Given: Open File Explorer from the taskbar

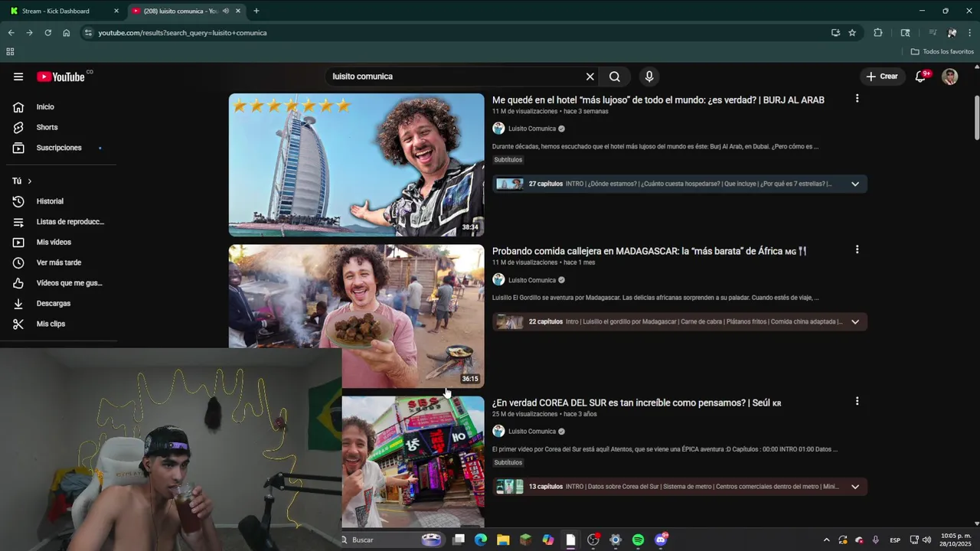Looking at the screenshot, I should coord(503,540).
